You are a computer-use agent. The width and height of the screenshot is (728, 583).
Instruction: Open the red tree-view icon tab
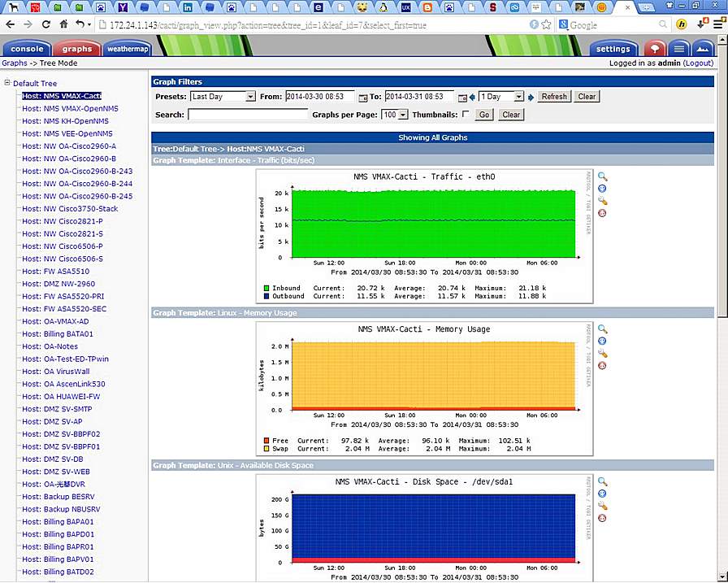(655, 49)
